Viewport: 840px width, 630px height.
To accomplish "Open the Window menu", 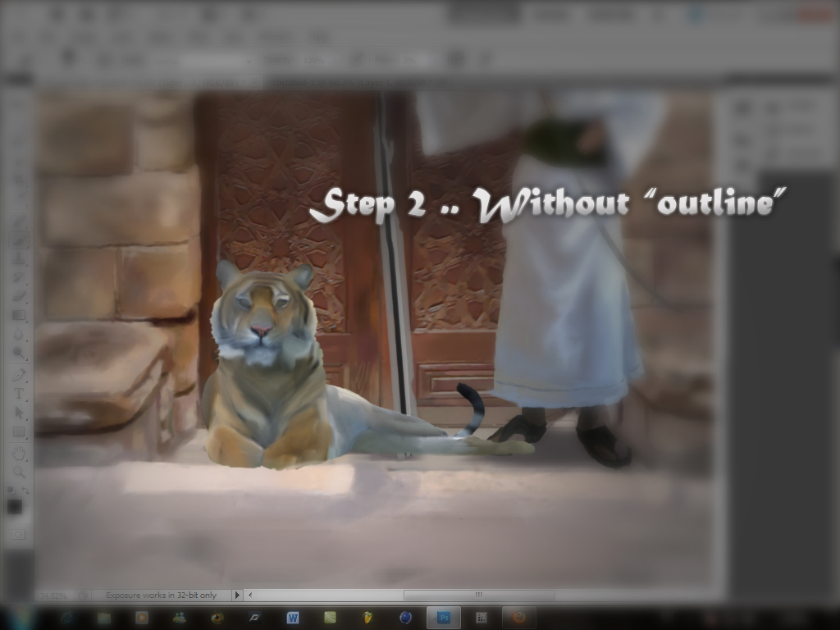I will click(276, 38).
